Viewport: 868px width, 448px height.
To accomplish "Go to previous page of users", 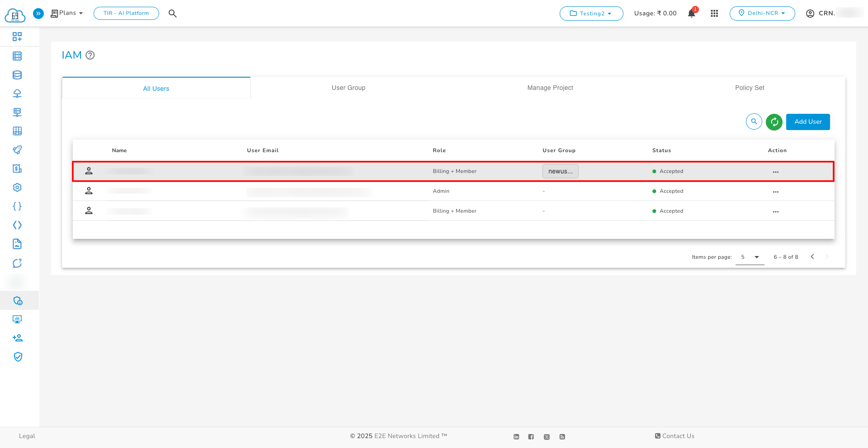I will pyautogui.click(x=812, y=257).
